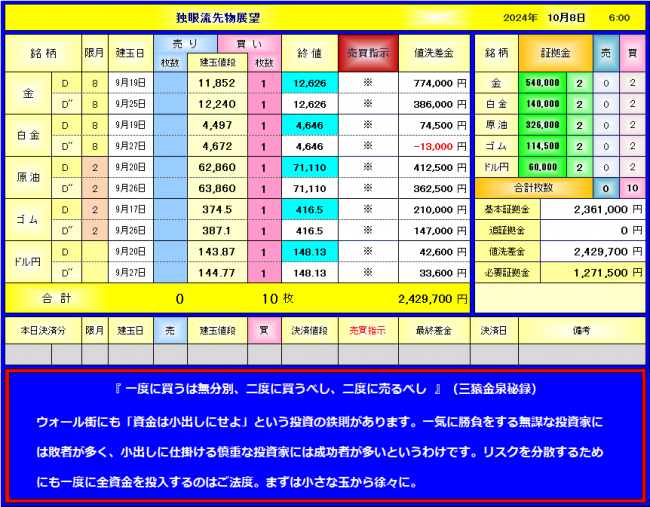Click the empty cell under 備考
The image size is (650, 507).
click(582, 354)
